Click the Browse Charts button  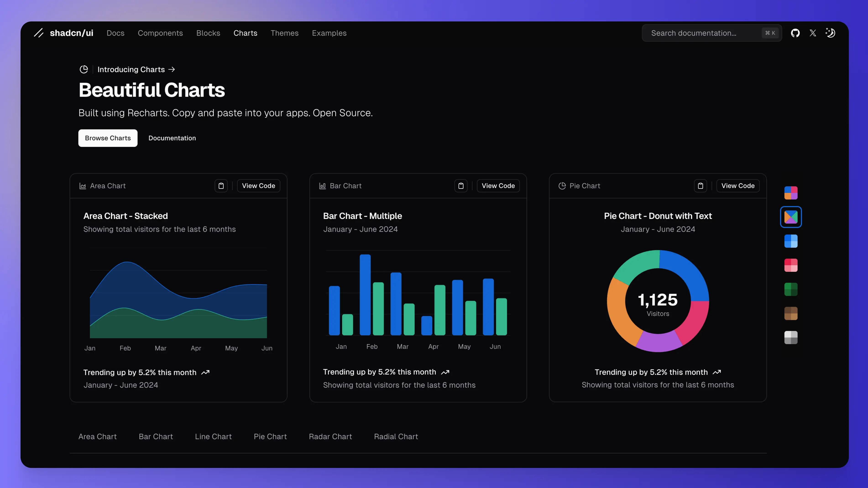point(108,138)
